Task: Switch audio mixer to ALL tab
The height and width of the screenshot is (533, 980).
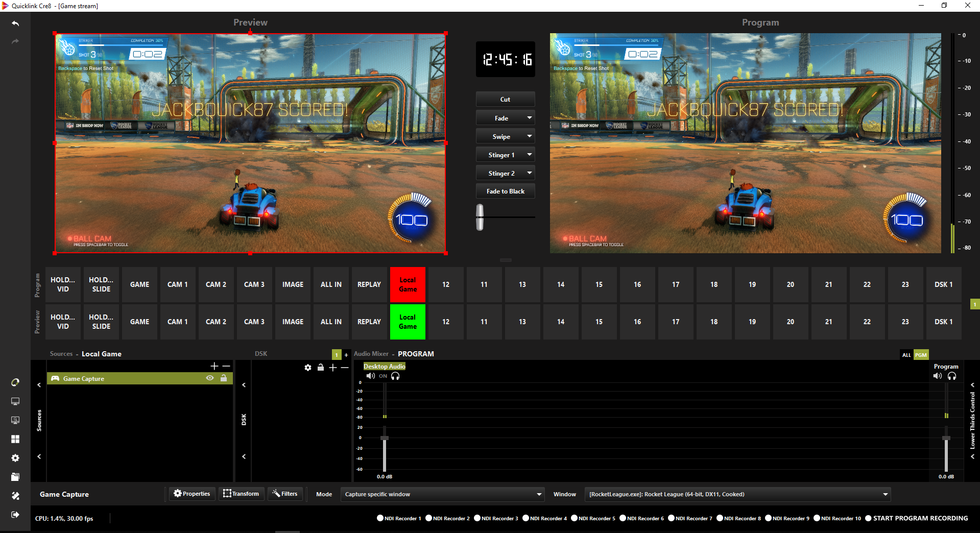Action: tap(906, 355)
